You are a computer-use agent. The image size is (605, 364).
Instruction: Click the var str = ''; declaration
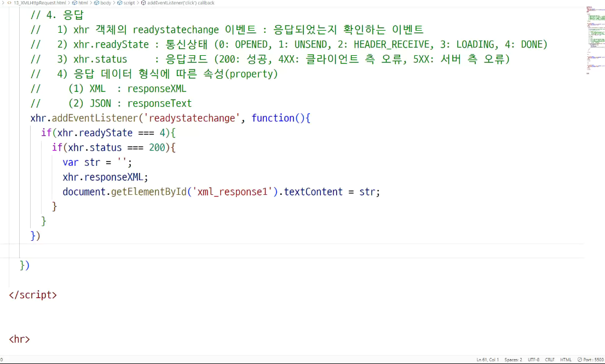tap(97, 163)
